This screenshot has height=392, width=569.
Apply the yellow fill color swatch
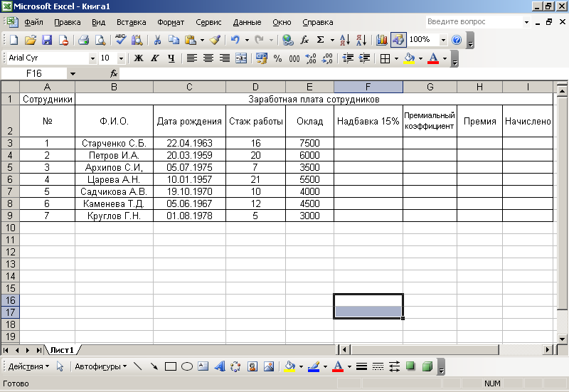click(x=409, y=58)
